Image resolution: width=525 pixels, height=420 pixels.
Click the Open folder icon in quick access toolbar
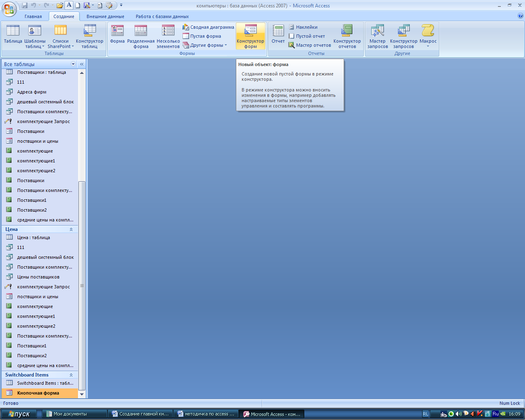60,5
